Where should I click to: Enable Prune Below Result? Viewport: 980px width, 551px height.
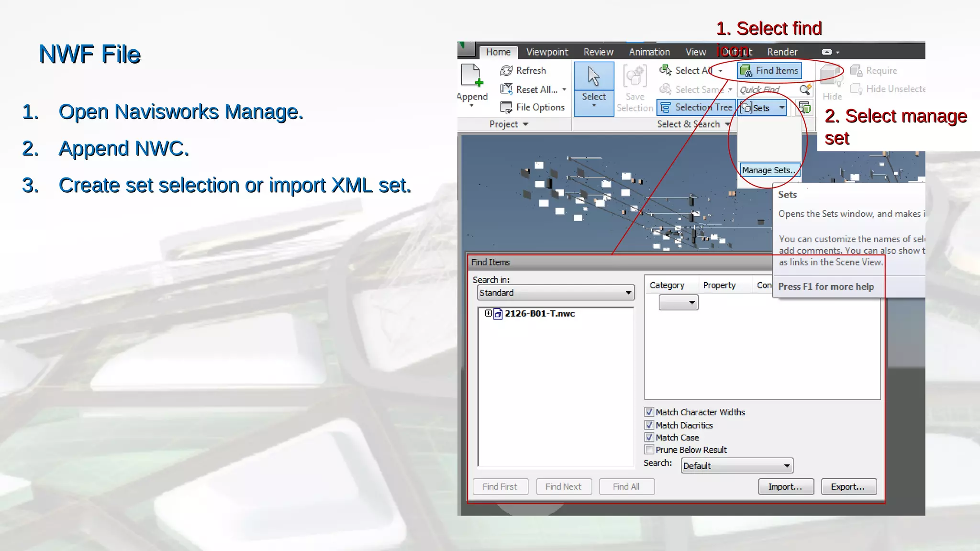click(649, 450)
